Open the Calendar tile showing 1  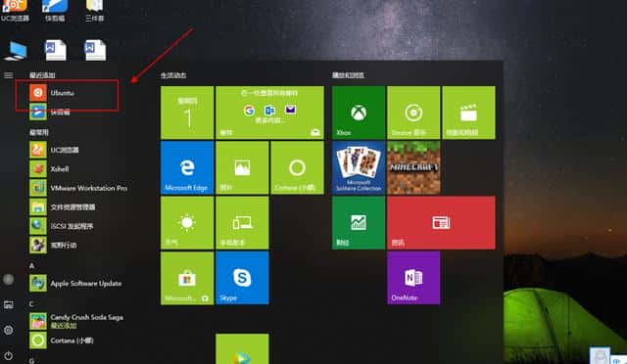click(187, 113)
